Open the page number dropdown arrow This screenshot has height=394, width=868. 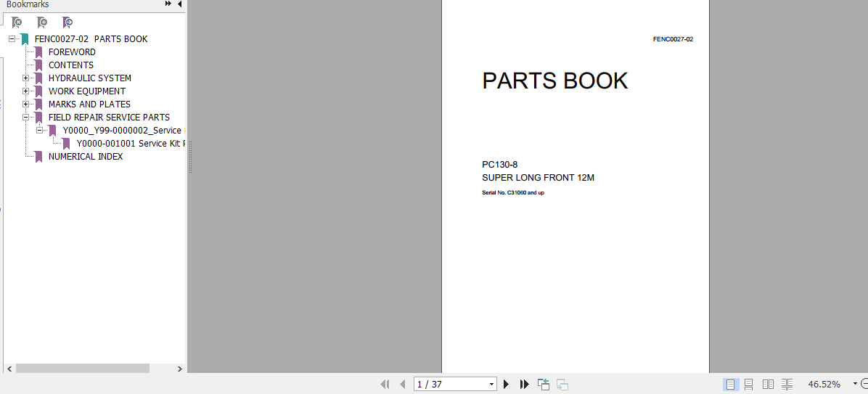pos(491,384)
